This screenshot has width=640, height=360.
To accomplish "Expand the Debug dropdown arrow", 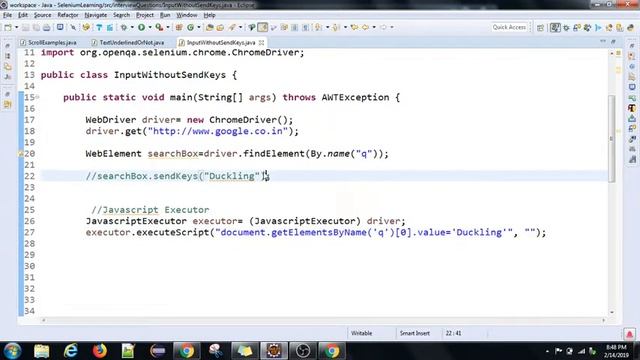I will point(132,27).
